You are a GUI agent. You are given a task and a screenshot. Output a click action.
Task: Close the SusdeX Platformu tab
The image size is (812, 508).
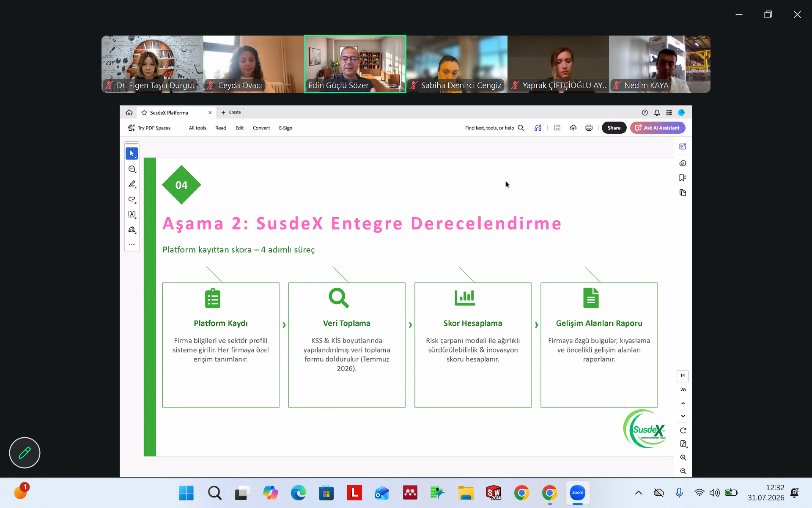click(210, 113)
